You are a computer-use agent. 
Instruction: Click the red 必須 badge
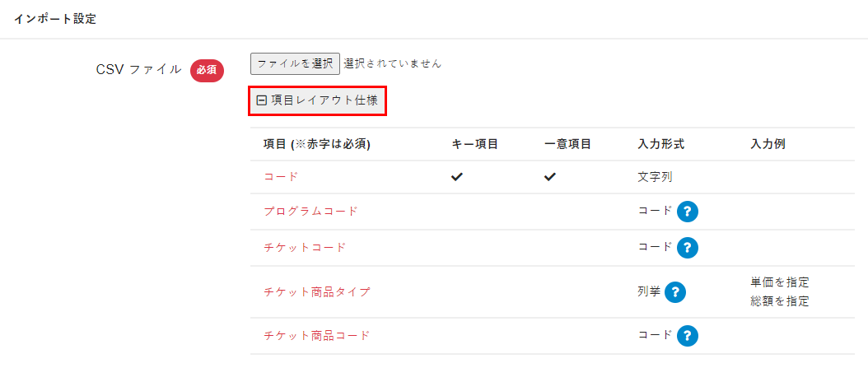[x=207, y=70]
